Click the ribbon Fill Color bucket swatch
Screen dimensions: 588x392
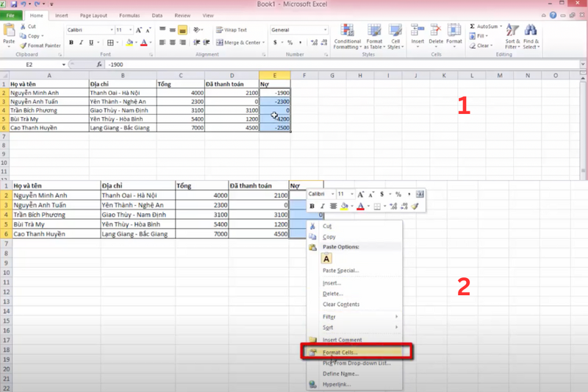[129, 43]
